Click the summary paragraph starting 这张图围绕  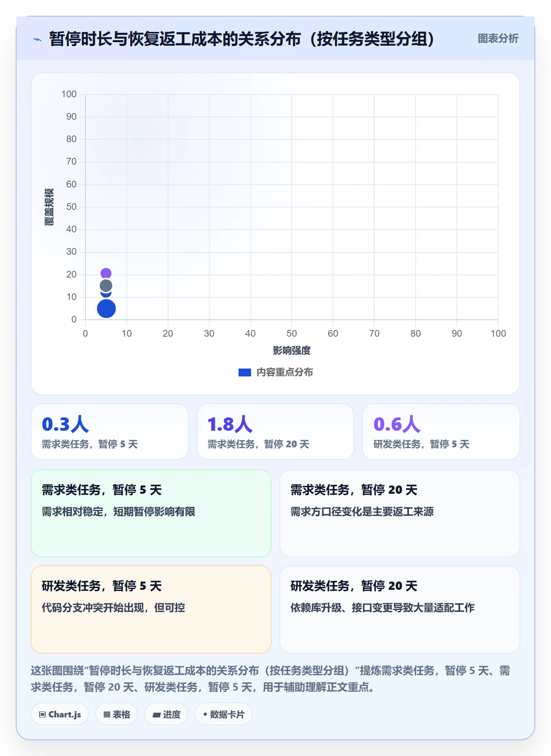point(271,678)
